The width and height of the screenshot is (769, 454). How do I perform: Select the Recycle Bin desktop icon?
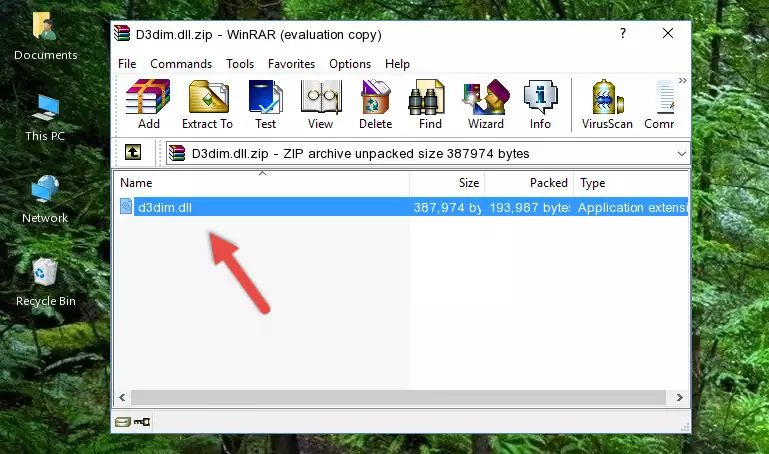coord(46,282)
